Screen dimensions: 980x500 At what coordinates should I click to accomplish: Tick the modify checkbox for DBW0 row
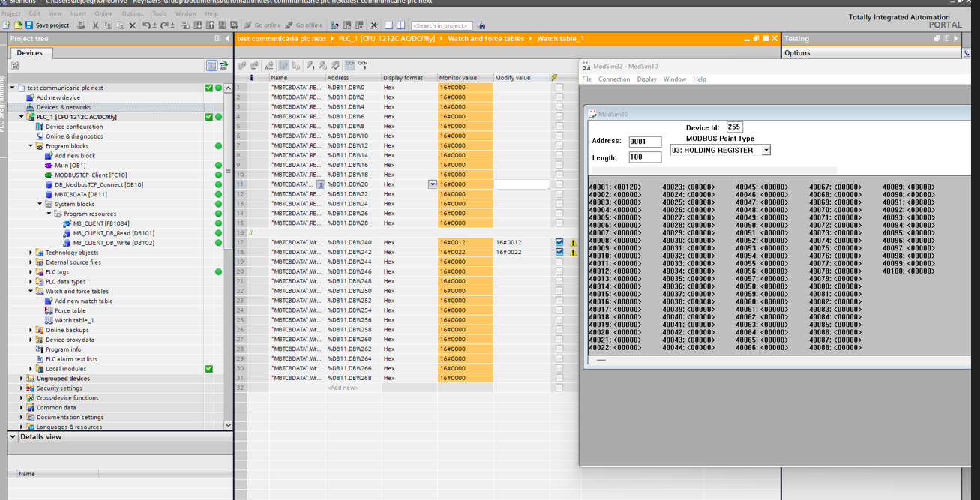click(x=559, y=88)
